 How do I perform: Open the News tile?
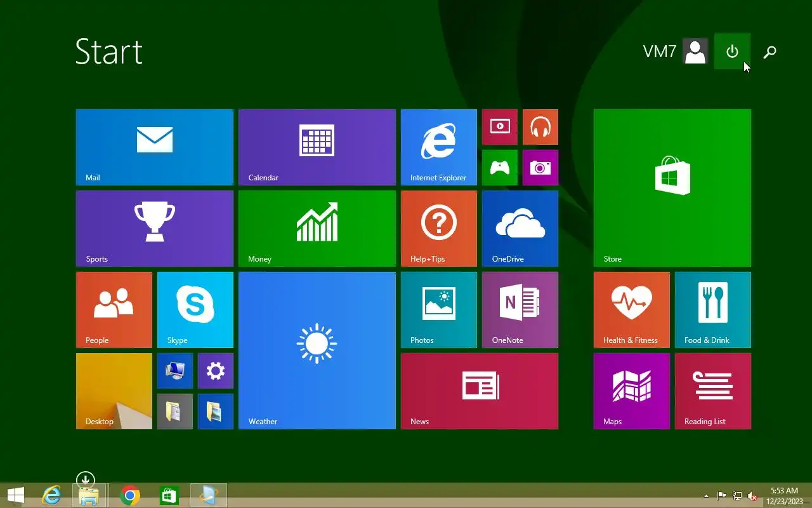[x=480, y=391]
